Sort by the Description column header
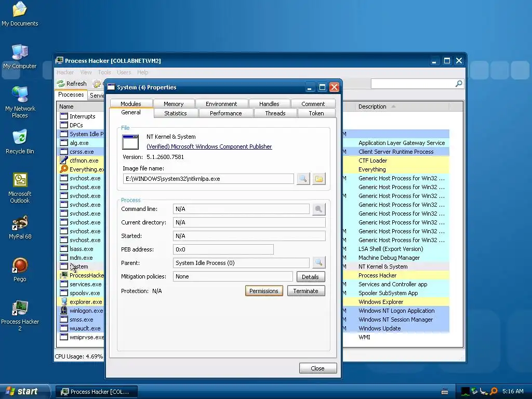 click(401, 107)
